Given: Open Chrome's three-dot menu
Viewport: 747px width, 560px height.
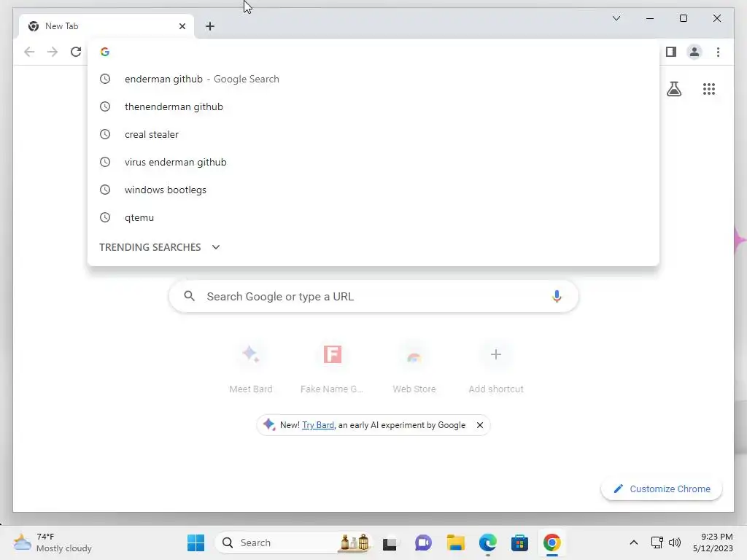Looking at the screenshot, I should coord(718,52).
